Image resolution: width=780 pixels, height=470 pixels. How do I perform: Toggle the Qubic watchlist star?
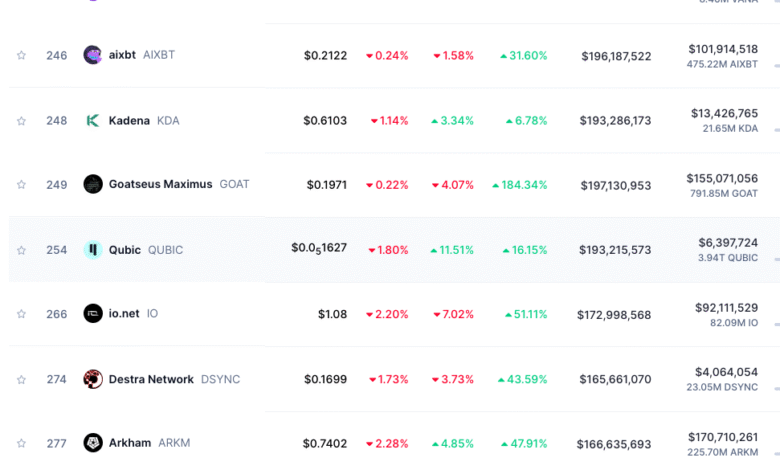point(21,250)
